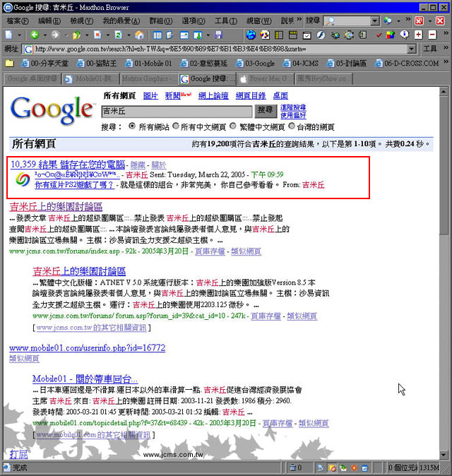Click the colorful blocks toolbar icon
The image size is (452, 476).
click(x=391, y=35)
